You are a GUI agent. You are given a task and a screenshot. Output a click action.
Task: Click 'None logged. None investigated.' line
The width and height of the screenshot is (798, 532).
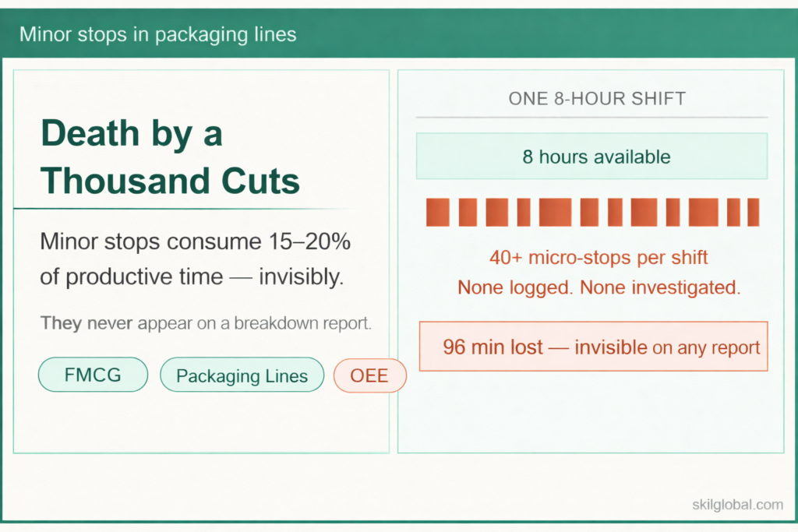click(x=598, y=287)
